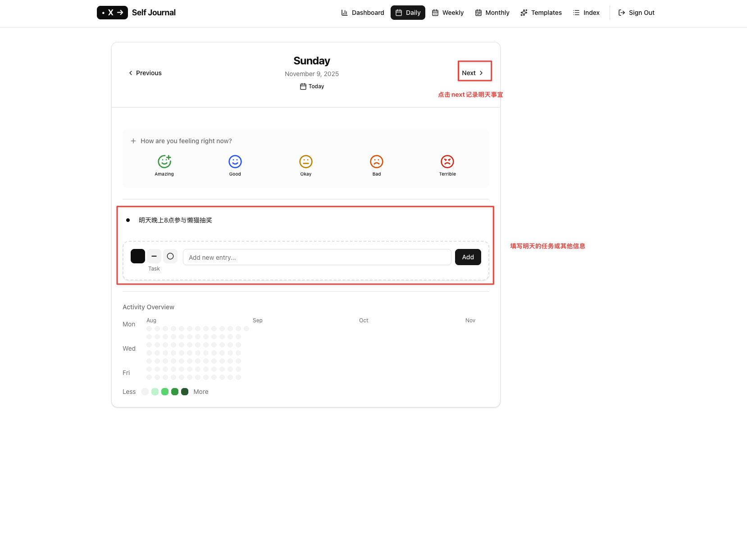Choose the circle entry type
The image size is (747, 560).
point(170,256)
